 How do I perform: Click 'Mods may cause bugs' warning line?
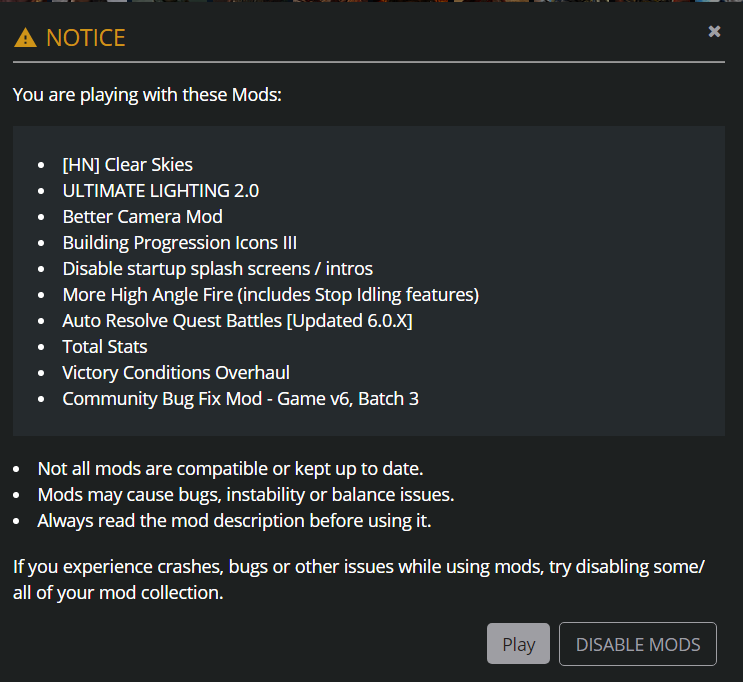(246, 495)
